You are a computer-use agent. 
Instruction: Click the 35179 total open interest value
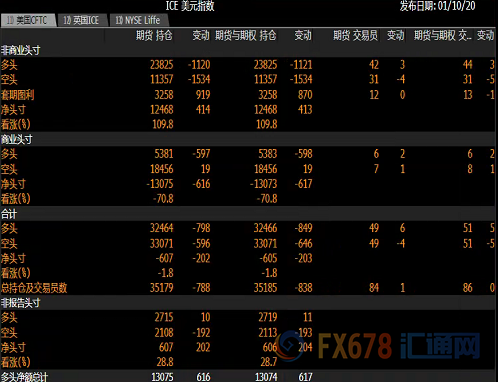(x=162, y=288)
